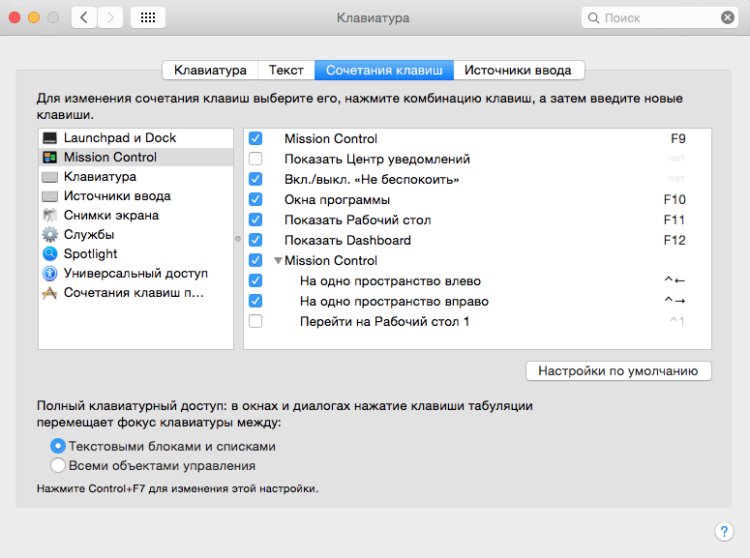Disable the top Mission Control F9 checkbox
Viewport: 750px width, 558px height.
[255, 138]
